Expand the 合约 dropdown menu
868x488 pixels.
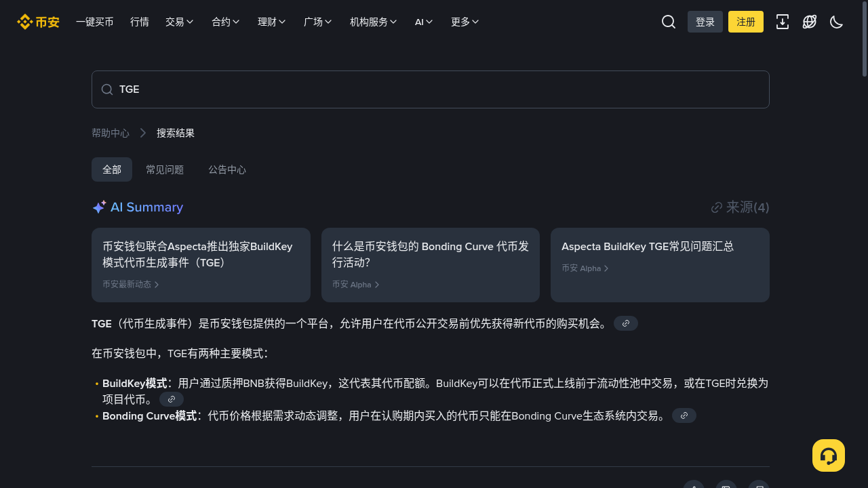[x=226, y=22]
